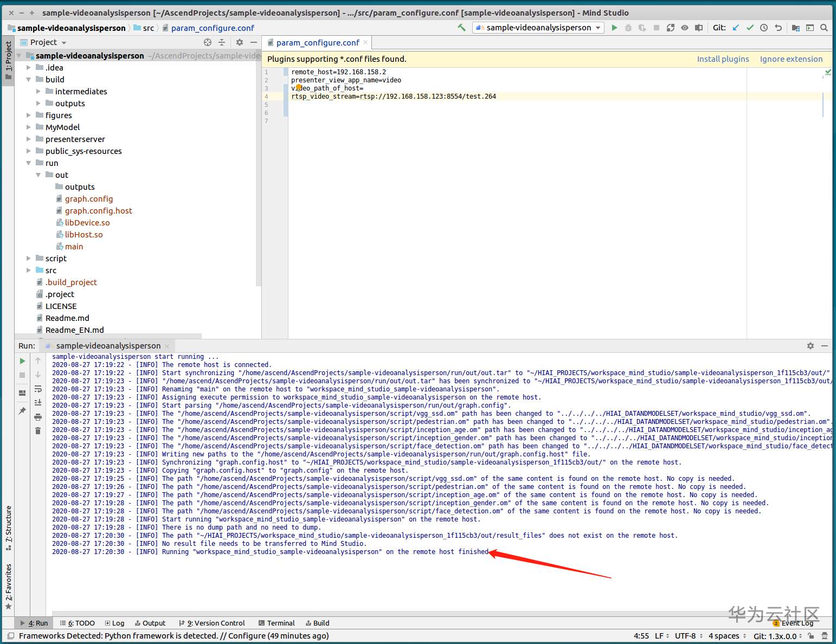This screenshot has height=644, width=836.
Task: Toggle the Favorites tool window button
Action: tap(8, 587)
